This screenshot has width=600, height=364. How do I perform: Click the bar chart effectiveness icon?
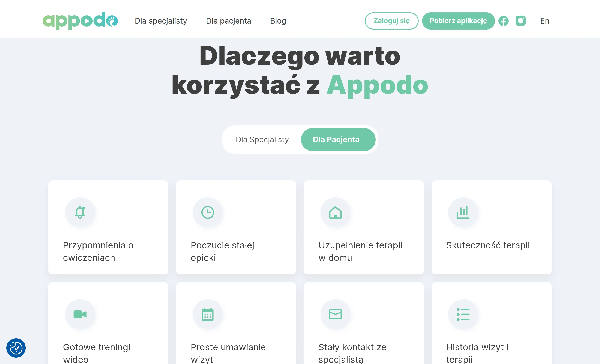pos(463,212)
